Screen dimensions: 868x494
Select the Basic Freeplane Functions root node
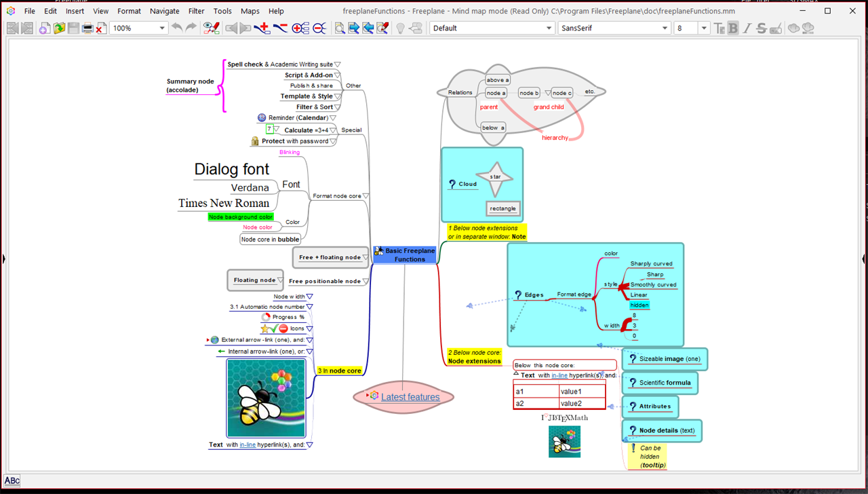click(405, 254)
